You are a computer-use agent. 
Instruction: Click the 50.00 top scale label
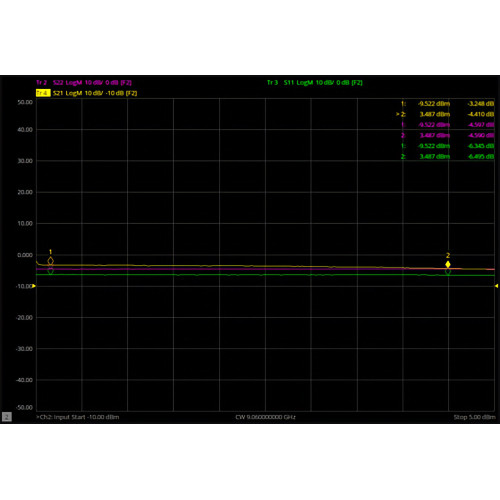click(25, 102)
